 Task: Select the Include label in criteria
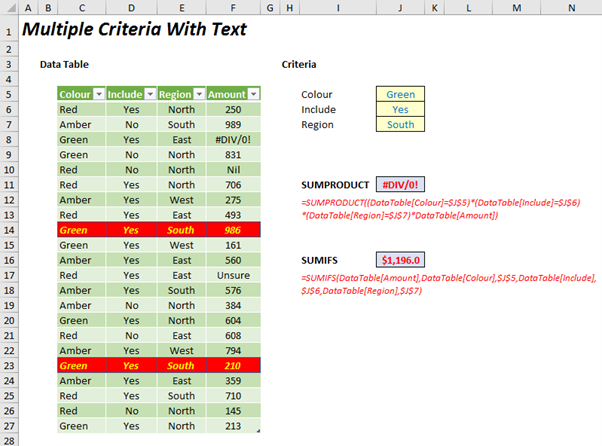point(318,109)
